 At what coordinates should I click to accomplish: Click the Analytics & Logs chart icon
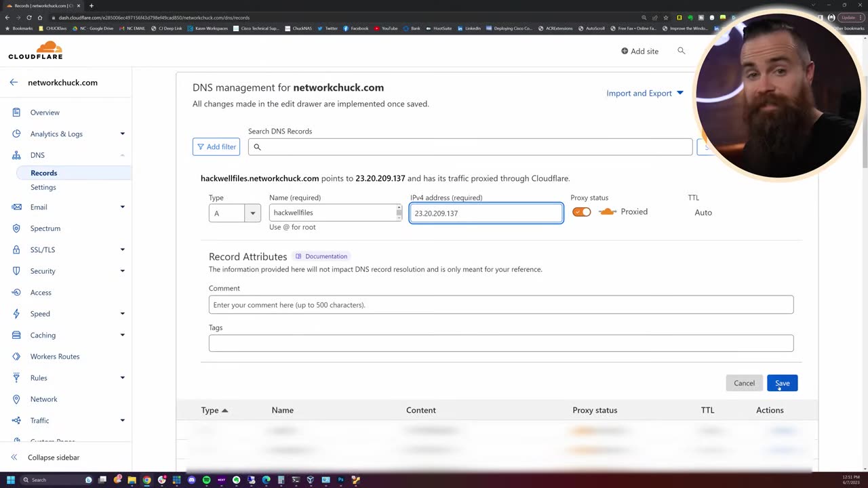coord(16,134)
